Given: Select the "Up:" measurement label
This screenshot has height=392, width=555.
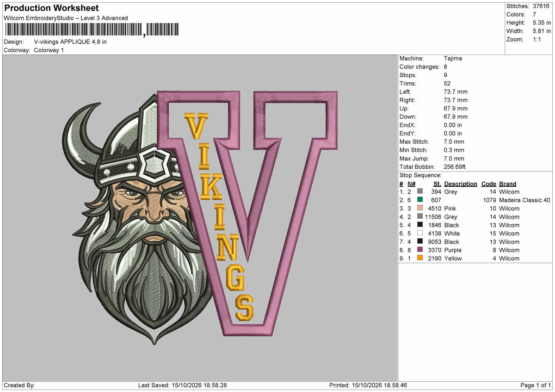Looking at the screenshot, I should (x=405, y=108).
